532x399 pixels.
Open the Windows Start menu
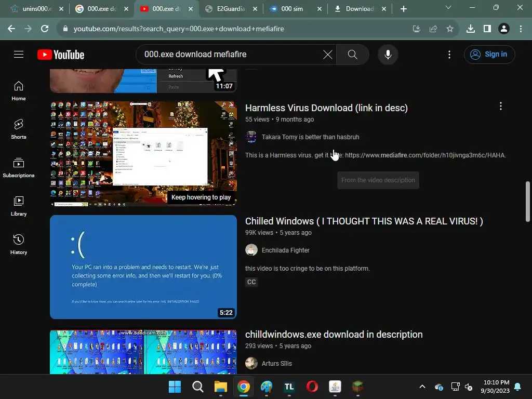click(x=175, y=387)
